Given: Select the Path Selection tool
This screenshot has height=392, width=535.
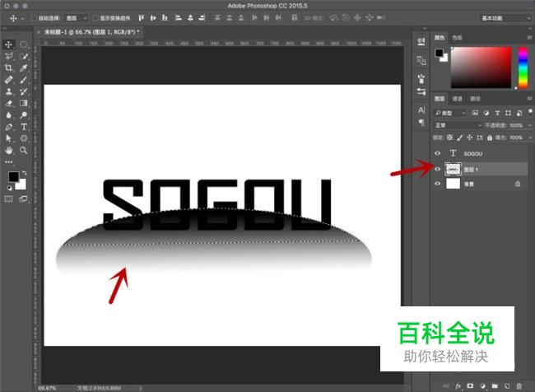Looking at the screenshot, I should (8, 138).
